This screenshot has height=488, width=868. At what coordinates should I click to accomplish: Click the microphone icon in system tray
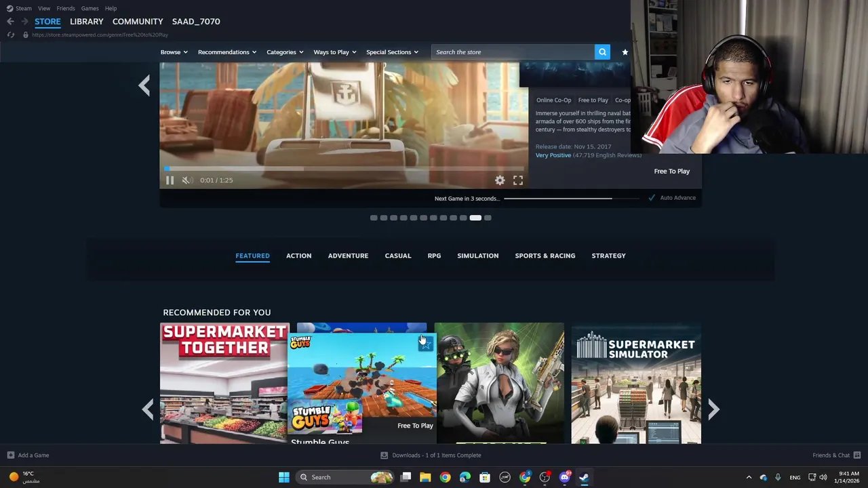pos(778,477)
